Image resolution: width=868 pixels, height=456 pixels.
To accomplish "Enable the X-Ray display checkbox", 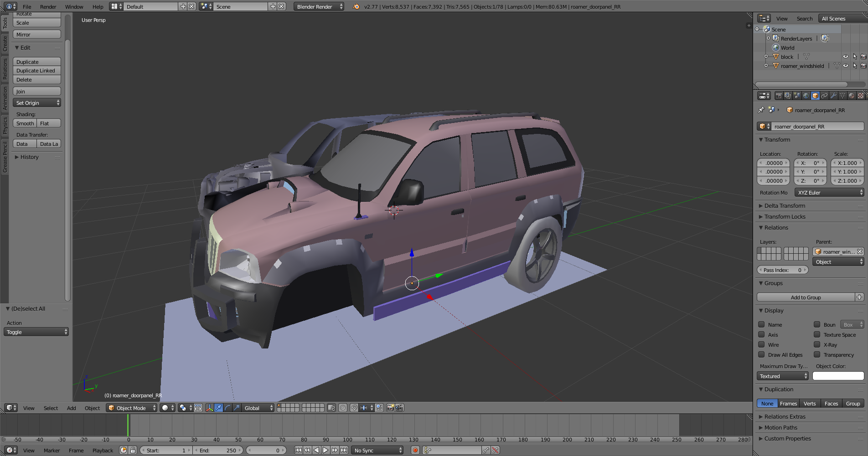I will [817, 344].
